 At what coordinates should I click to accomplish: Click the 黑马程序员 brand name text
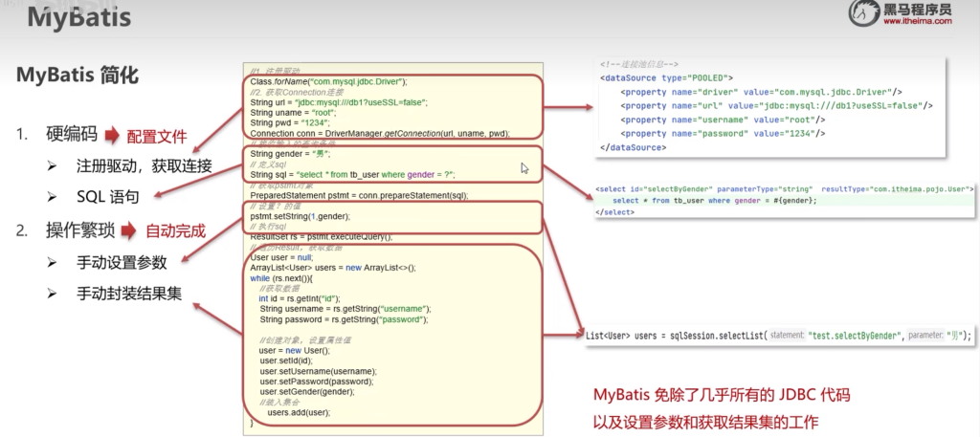coord(918,9)
